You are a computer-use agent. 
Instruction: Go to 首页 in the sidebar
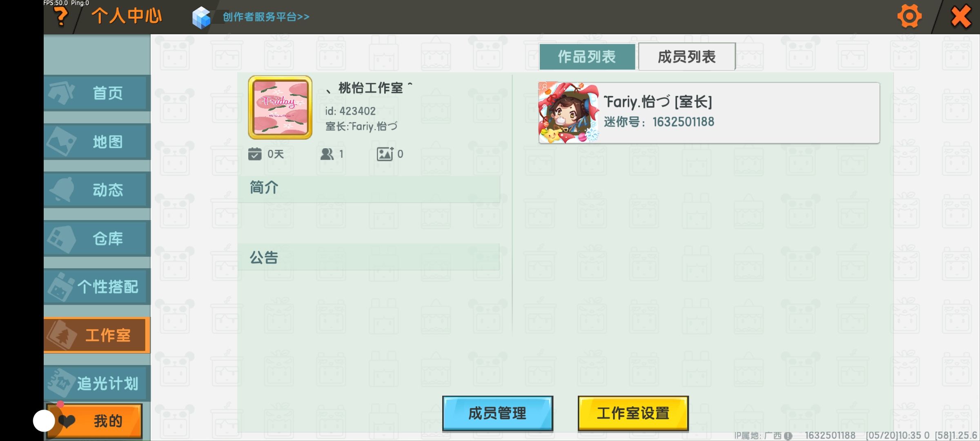click(x=97, y=93)
